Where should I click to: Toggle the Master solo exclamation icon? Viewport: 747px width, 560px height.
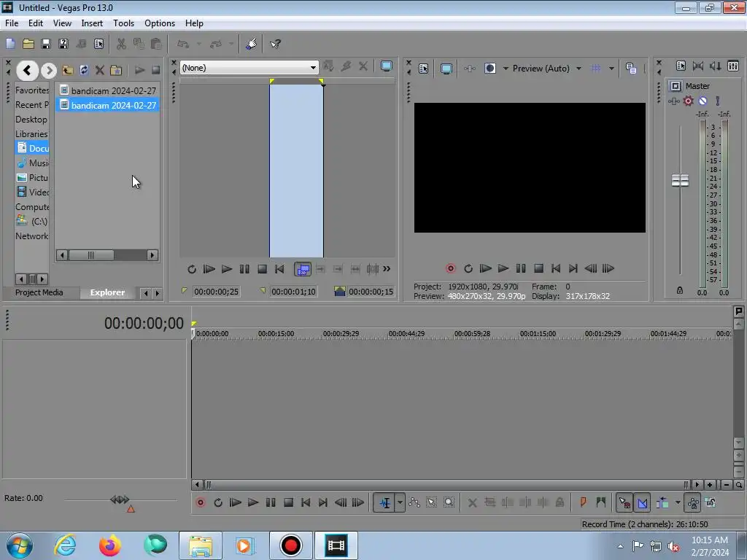click(718, 101)
